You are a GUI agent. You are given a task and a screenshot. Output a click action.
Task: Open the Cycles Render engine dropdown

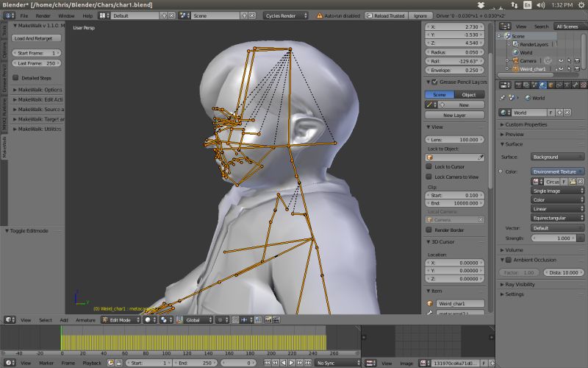pos(286,15)
